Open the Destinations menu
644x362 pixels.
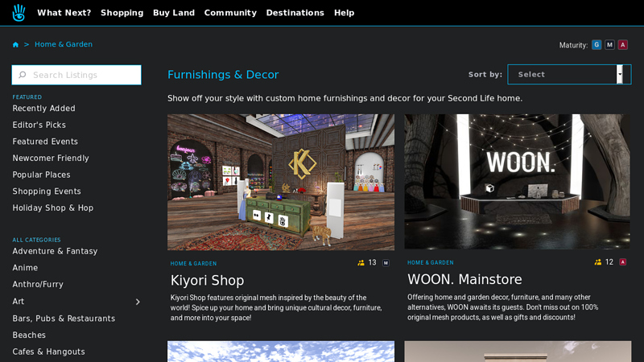(x=295, y=13)
